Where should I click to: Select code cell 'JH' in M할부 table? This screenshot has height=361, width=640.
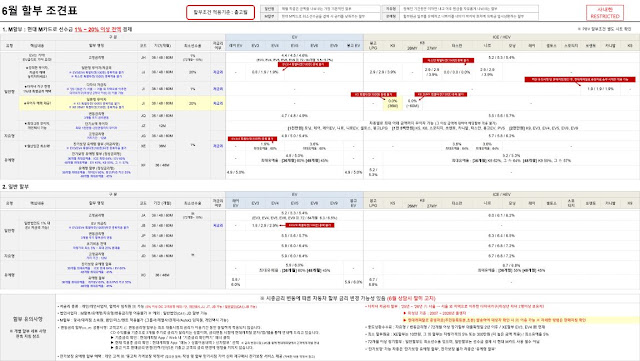point(143,58)
